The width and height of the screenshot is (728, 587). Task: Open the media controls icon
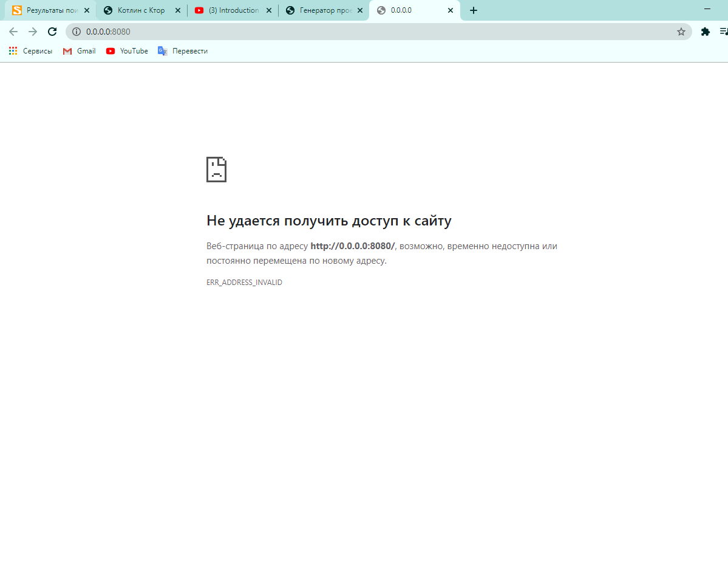[723, 32]
